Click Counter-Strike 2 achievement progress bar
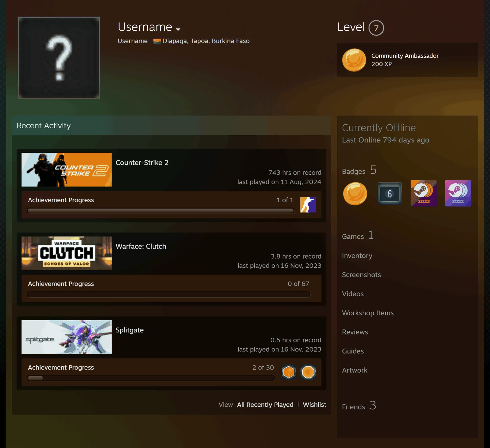 click(161, 211)
